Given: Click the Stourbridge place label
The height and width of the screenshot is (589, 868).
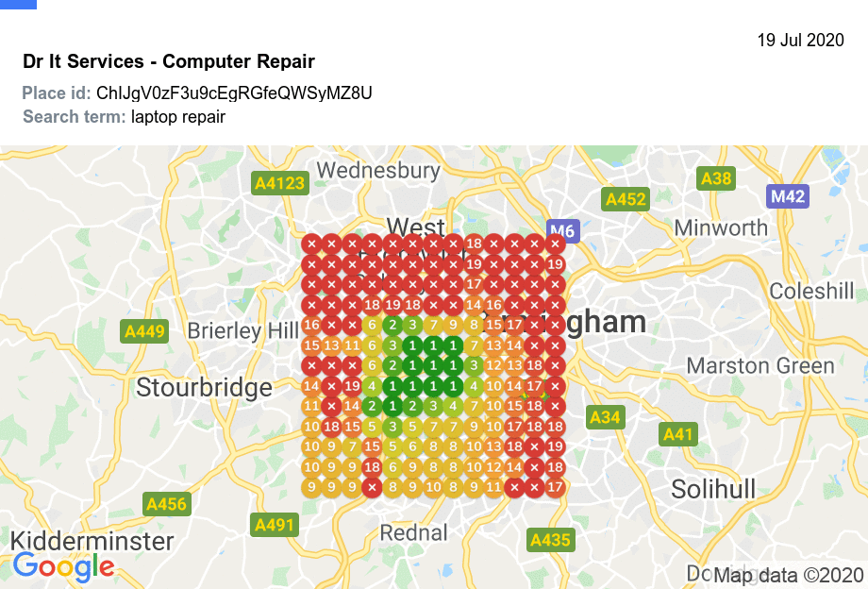Looking at the screenshot, I should coord(204,387).
